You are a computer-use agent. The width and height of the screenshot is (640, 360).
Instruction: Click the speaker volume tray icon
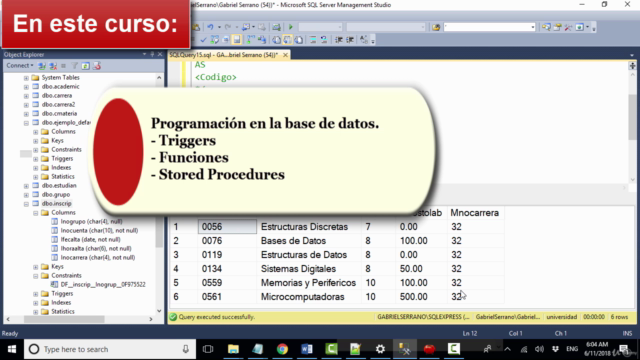point(539,349)
